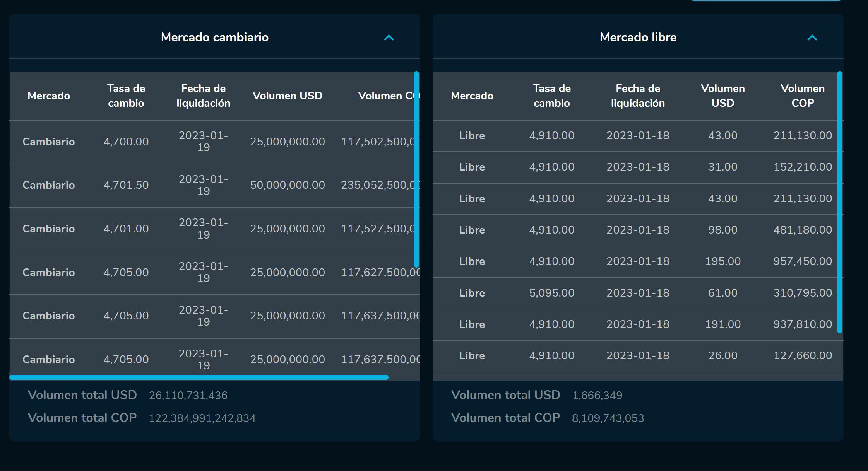Click the 50,000,000.00 Volumen USD cell
868x471 pixels.
click(287, 185)
